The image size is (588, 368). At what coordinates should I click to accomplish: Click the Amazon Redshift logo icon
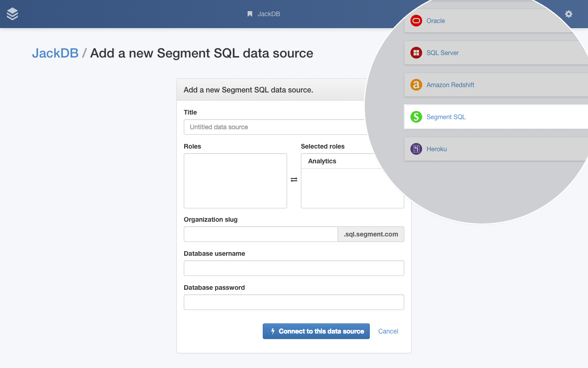coord(416,85)
